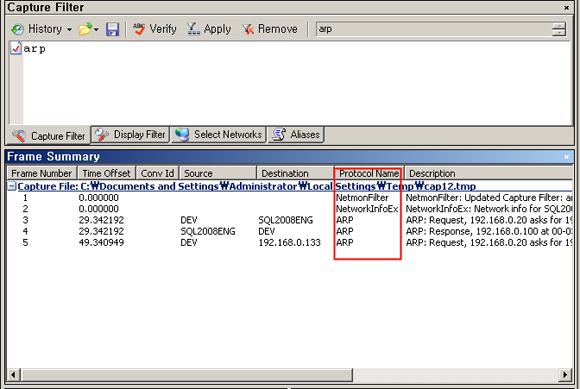Image resolution: width=580 pixels, height=389 pixels.
Task: Select frame 4 ARP Response row
Action: [290, 231]
